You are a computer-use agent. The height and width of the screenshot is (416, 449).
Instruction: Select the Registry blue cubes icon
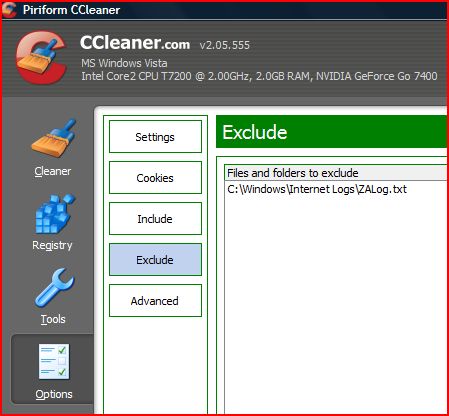[x=54, y=213]
